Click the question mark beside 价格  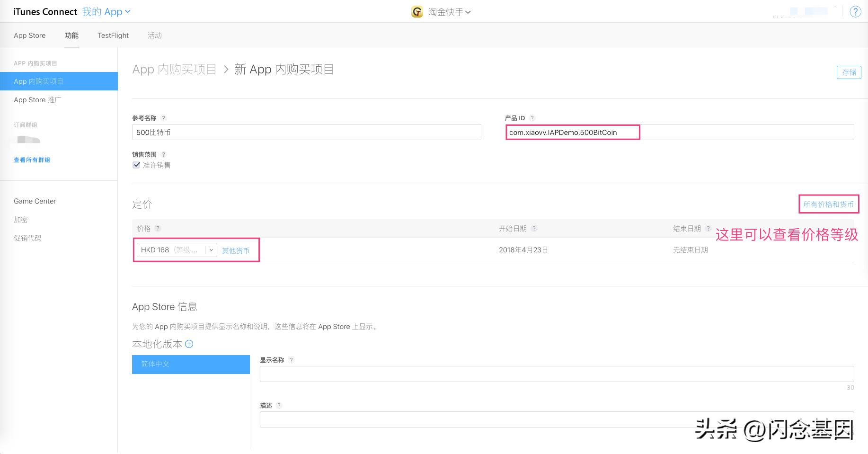[x=157, y=228]
